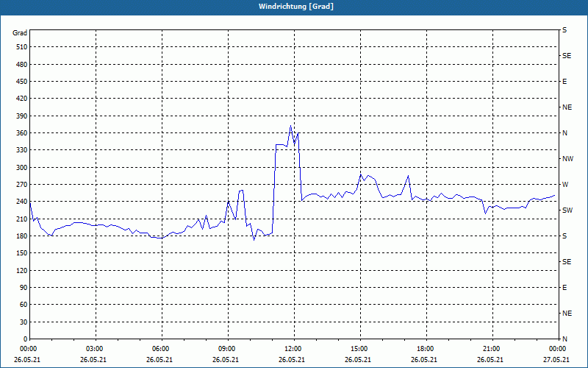Select the '90' degree label
Screen dimensions: 588x368
point(24,288)
